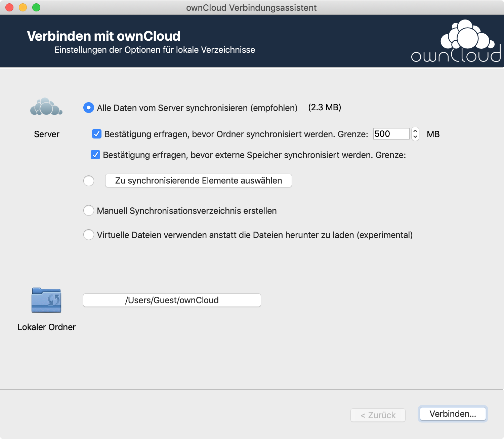Click the green zoom window button
The height and width of the screenshot is (439, 504).
[36, 7]
